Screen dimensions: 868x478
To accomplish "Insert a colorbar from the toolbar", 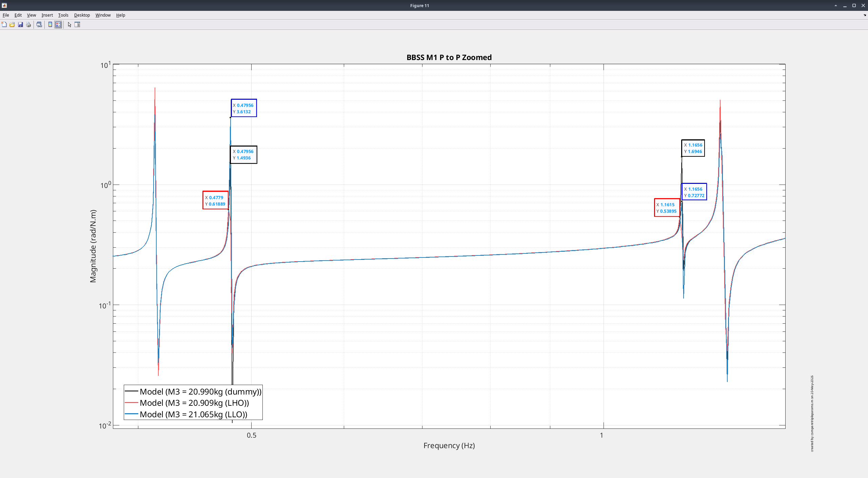I will click(50, 24).
